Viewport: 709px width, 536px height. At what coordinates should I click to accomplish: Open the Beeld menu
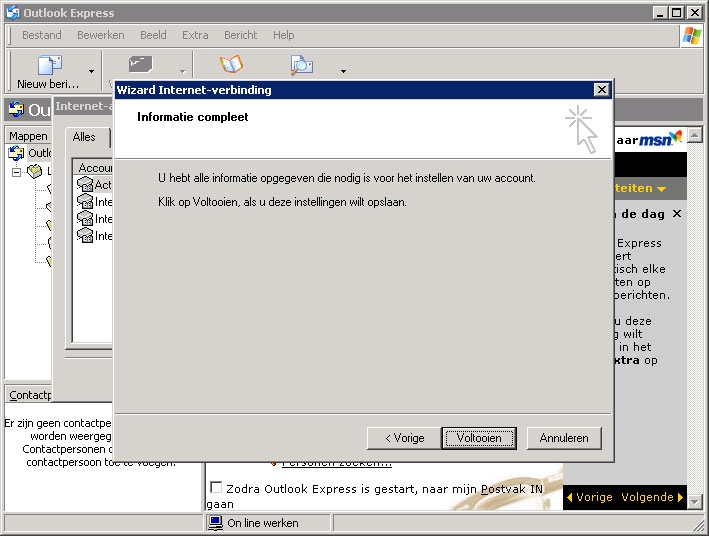click(153, 35)
